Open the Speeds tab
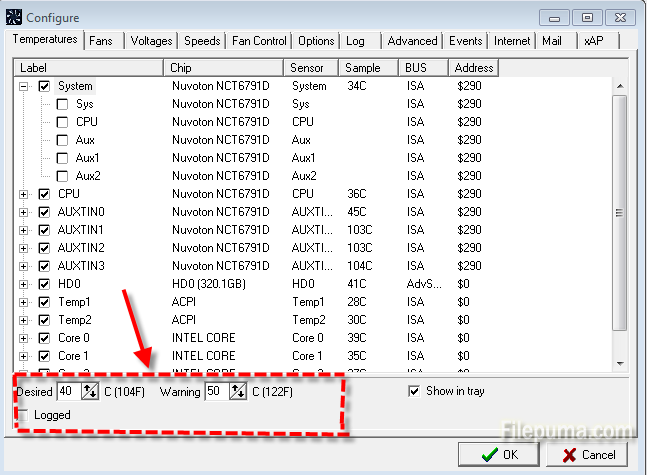 point(202,41)
